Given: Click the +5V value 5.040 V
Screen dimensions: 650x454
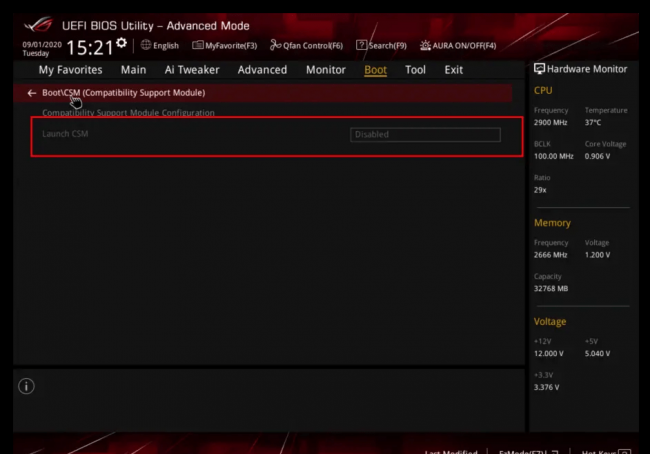Looking at the screenshot, I should tap(597, 354).
